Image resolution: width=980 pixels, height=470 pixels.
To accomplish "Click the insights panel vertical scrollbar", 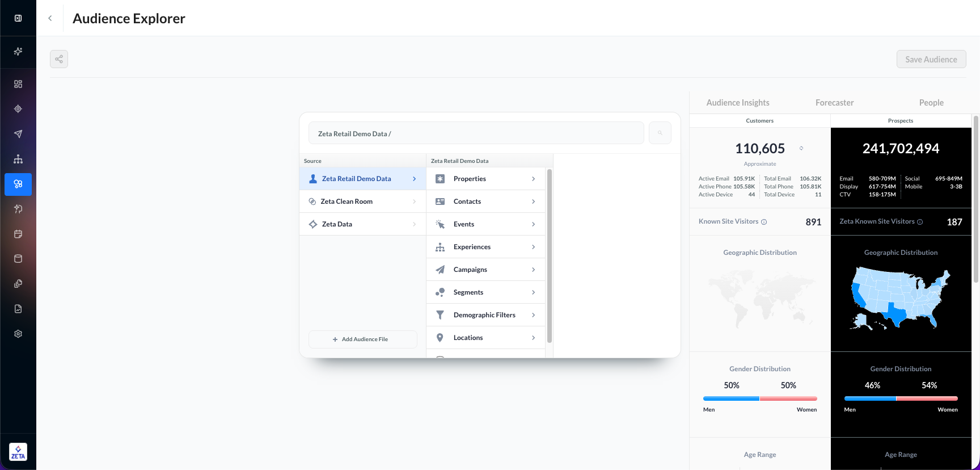I will (x=975, y=199).
